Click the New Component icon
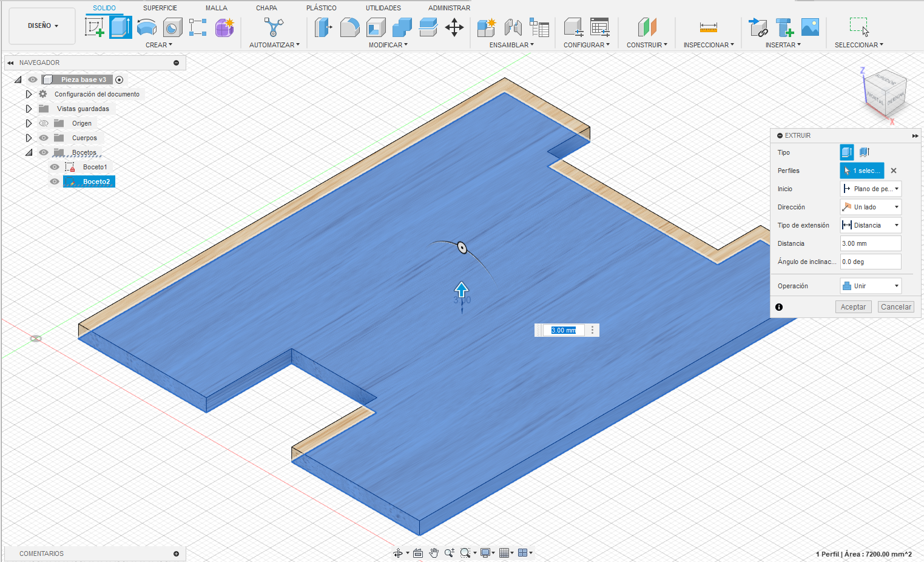924x562 pixels. click(x=487, y=27)
